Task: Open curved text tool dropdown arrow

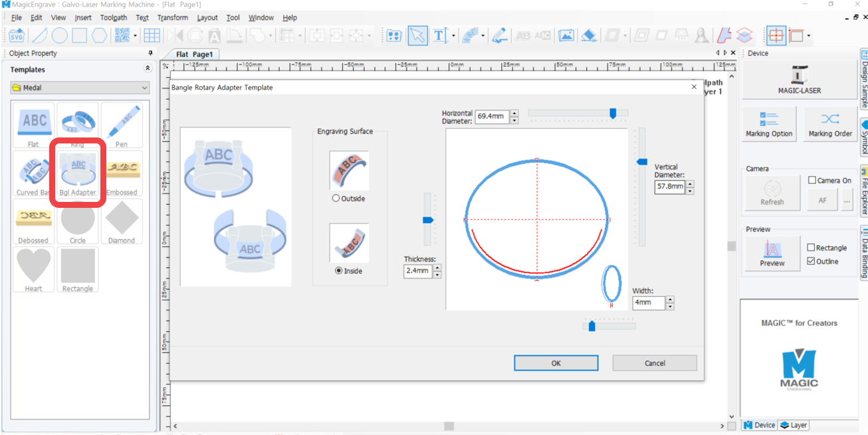Action: tap(484, 36)
